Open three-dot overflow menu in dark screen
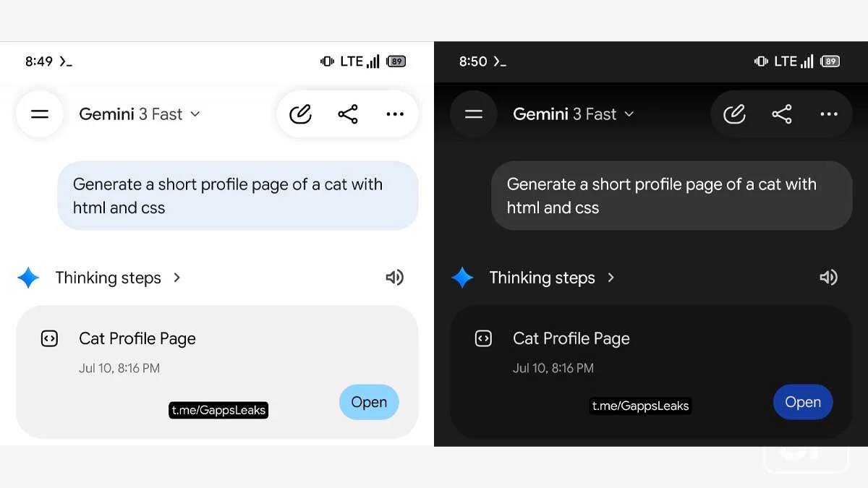Screen dimensions: 868x488 829,114
